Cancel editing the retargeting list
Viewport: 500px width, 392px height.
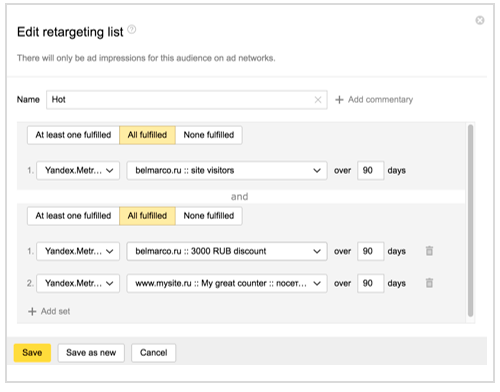click(153, 353)
